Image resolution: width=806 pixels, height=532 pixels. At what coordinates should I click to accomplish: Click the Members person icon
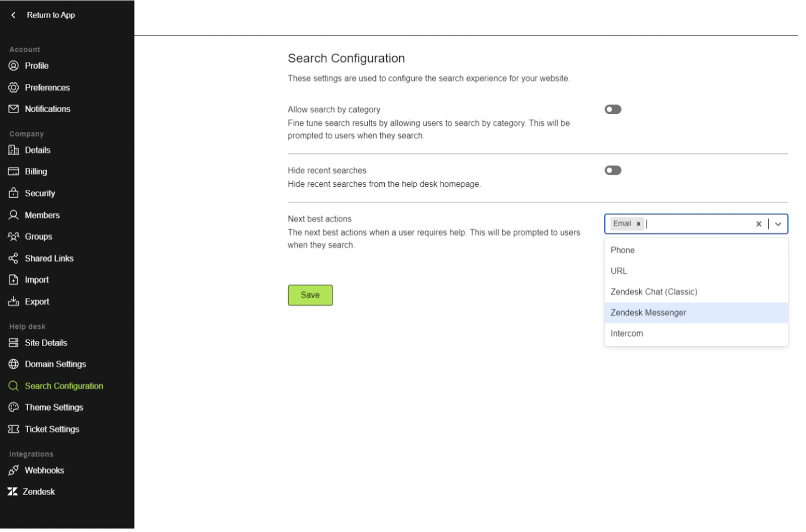pos(14,215)
